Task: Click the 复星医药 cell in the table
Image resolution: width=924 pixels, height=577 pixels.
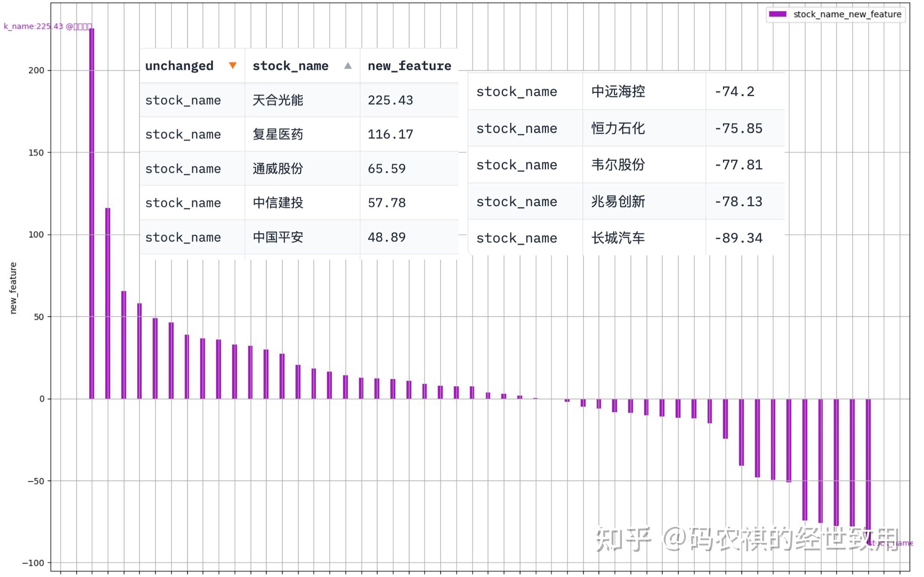Action: pos(277,135)
